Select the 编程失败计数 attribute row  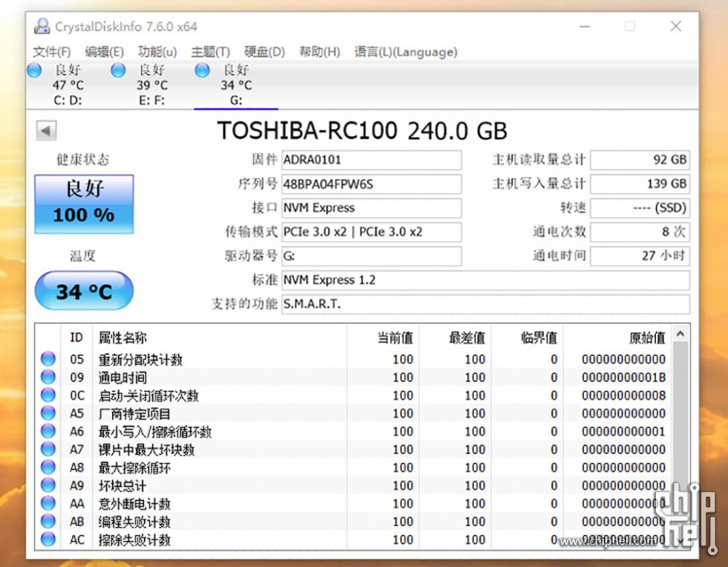click(354, 522)
